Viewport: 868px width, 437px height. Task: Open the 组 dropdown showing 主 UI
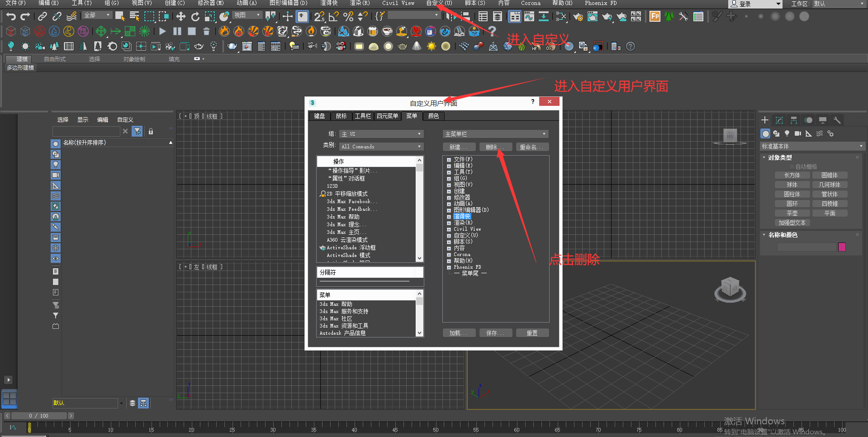pyautogui.click(x=381, y=134)
